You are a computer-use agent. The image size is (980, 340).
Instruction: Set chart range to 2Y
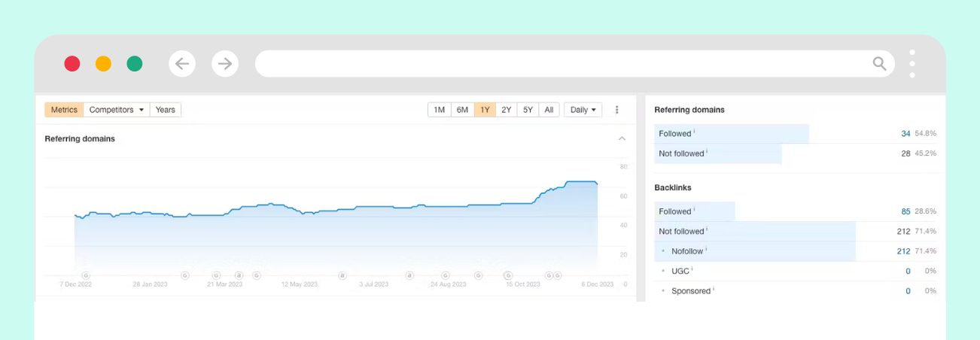pyautogui.click(x=507, y=110)
